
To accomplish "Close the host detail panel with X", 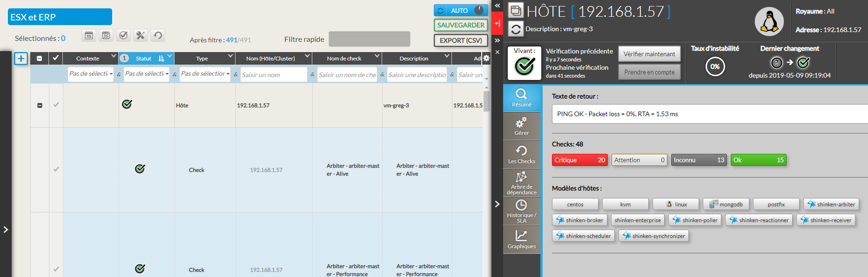I will 497,52.
